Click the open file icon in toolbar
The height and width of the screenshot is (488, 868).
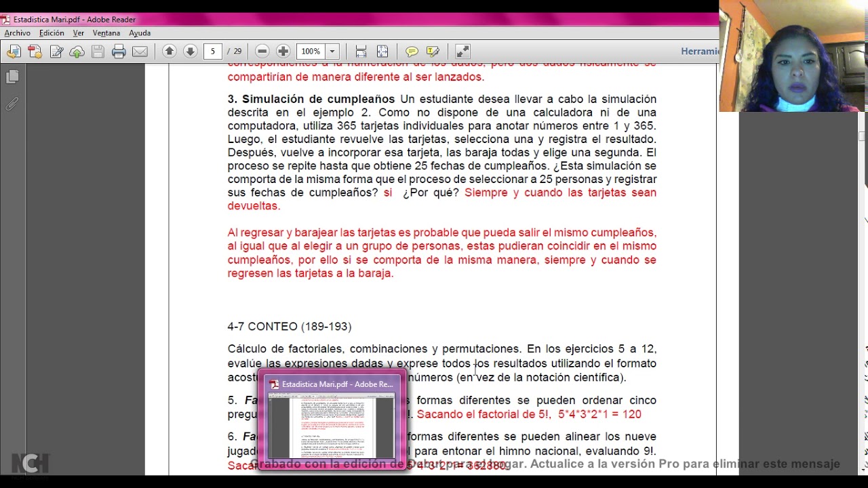(x=14, y=52)
